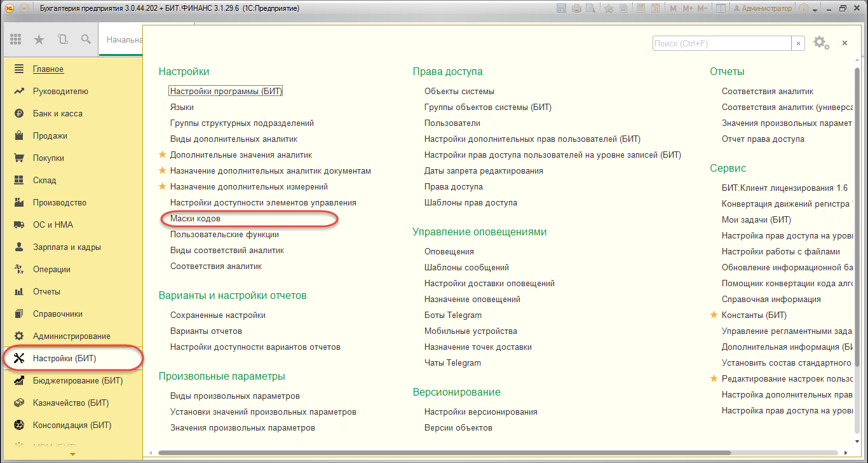
Task: Open the Пользовательские функции link
Action: tap(224, 234)
